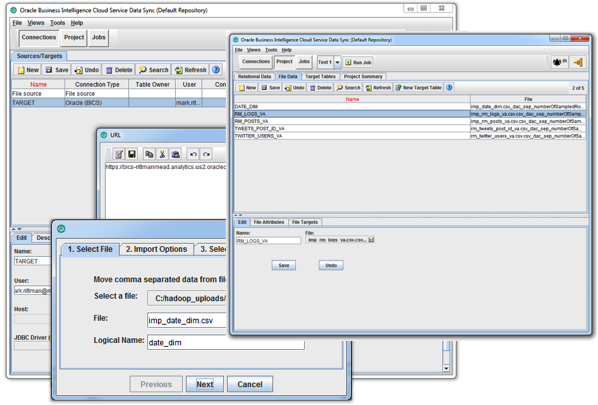
Task: Click Refresh in Sources/Targets toolbar
Action: click(x=190, y=70)
